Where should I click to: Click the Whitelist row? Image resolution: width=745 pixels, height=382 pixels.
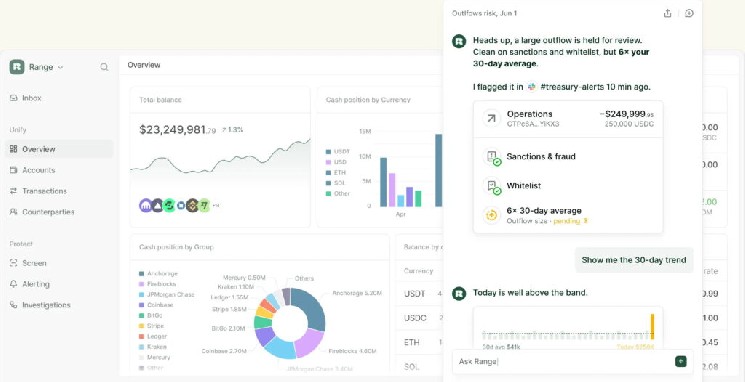point(568,186)
